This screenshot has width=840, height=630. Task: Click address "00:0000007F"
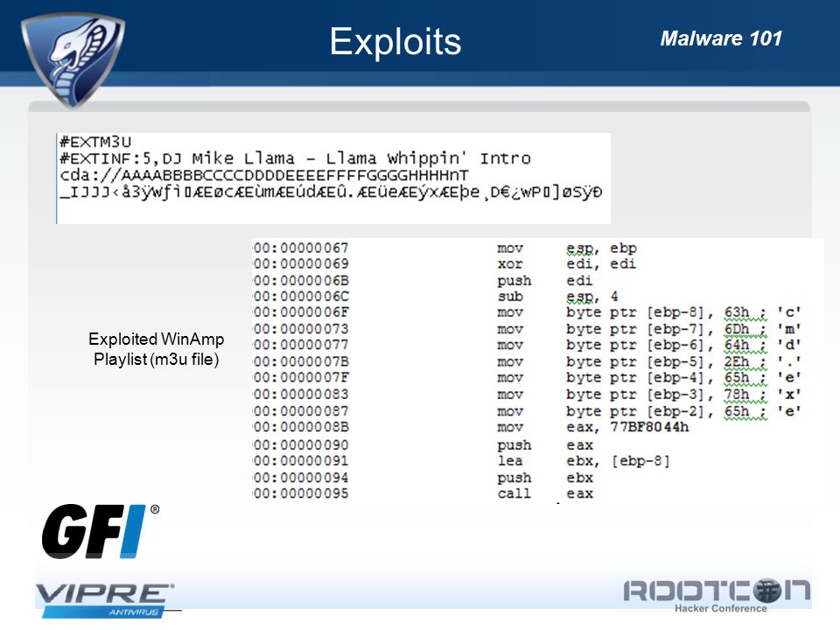[301, 378]
